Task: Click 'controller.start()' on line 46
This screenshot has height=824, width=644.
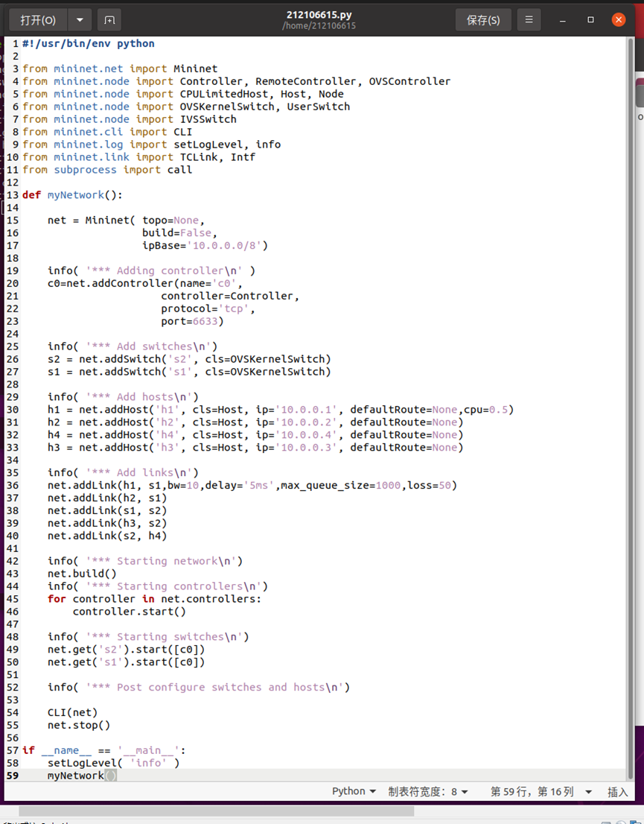Action: (x=130, y=611)
